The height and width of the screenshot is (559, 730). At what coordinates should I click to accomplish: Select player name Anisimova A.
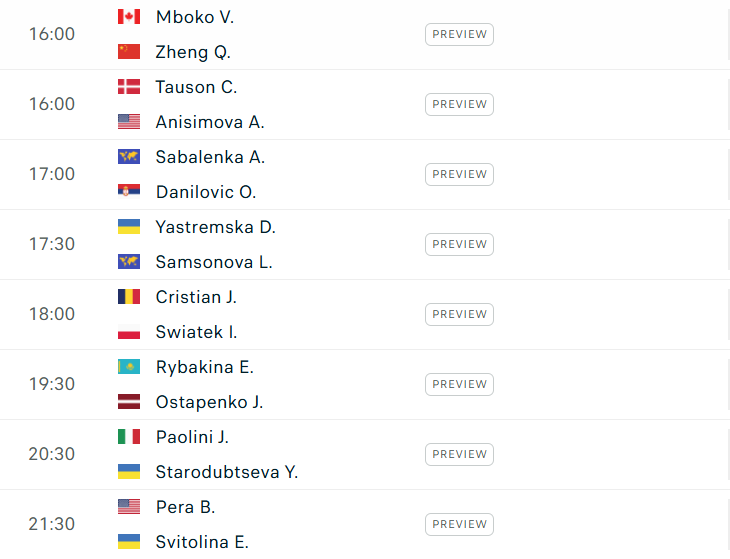tap(210, 122)
